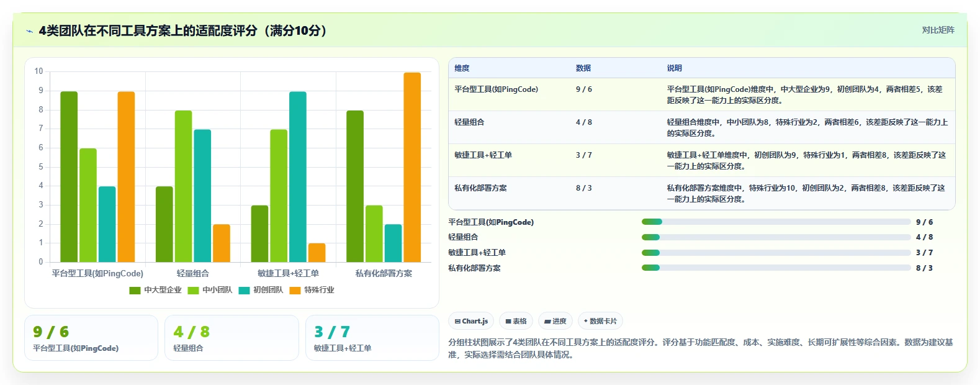Select the dark green 中大型企业 bar for 敏捷工具+轻工单
The image size is (980, 385).
(259, 233)
